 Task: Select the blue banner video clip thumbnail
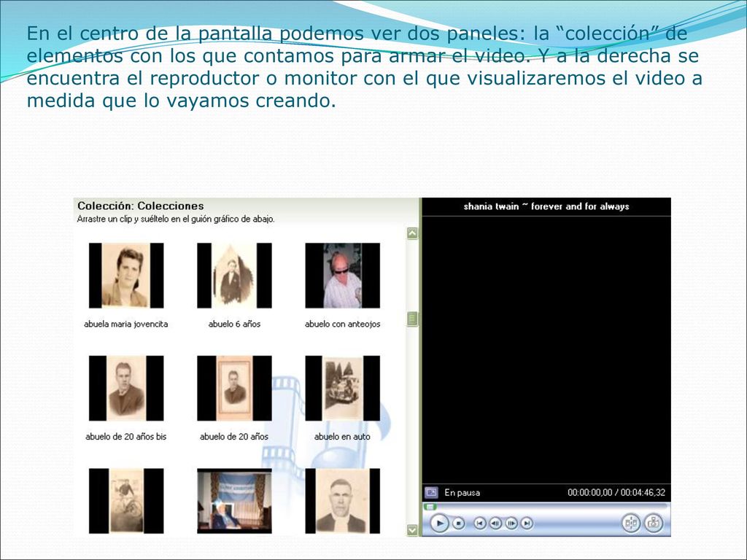tap(234, 500)
